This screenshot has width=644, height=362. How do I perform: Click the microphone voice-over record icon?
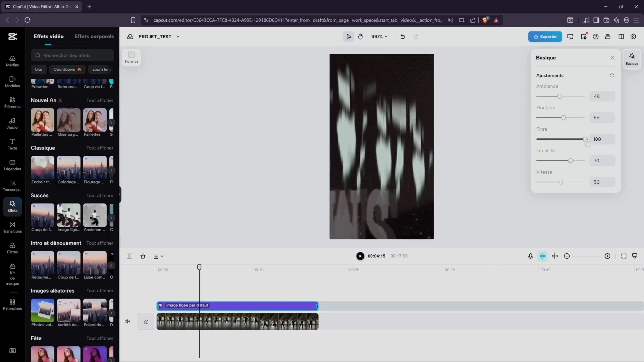(530, 256)
